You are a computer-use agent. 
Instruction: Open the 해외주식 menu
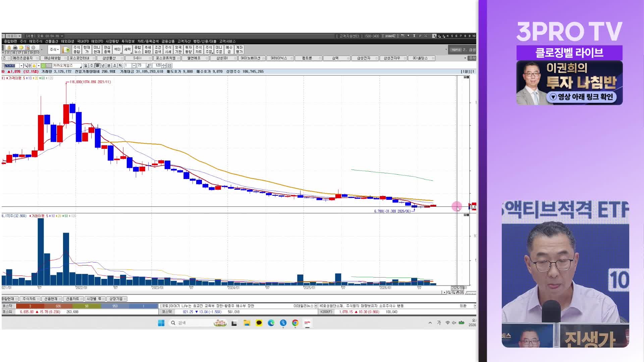[x=36, y=42]
